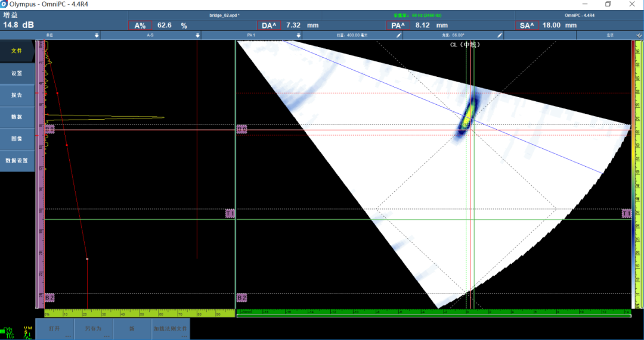Restore down the OmniPC window
Screen dimensions: 644x340
608,4
